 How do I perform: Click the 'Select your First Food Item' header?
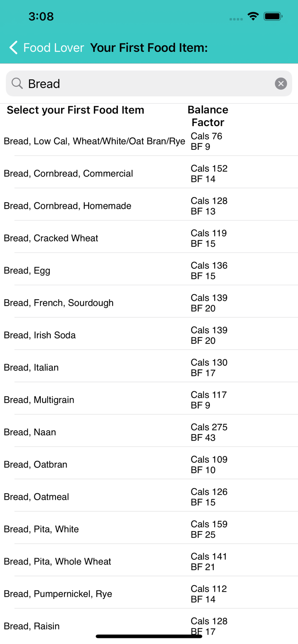pyautogui.click(x=75, y=110)
